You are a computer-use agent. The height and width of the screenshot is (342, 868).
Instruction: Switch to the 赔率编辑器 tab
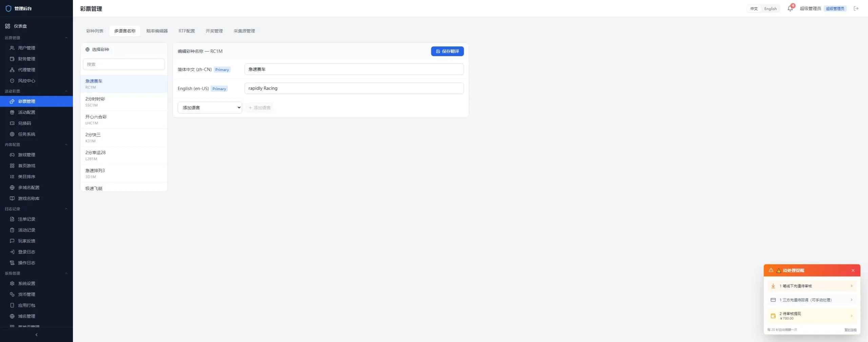(157, 31)
